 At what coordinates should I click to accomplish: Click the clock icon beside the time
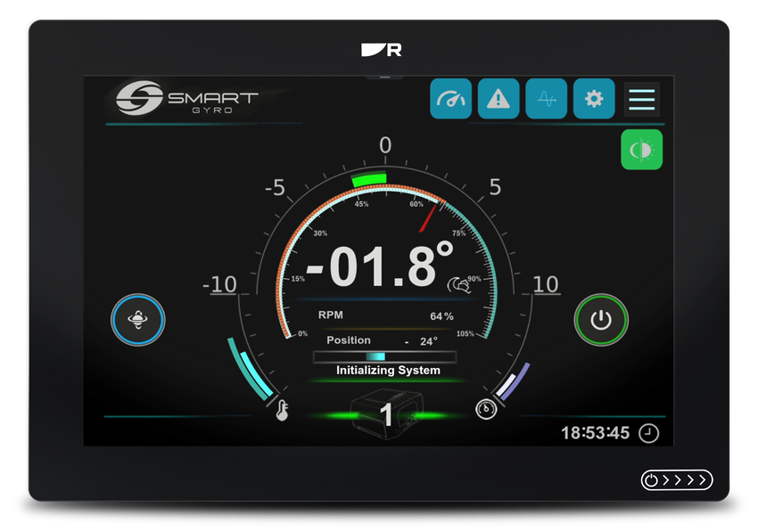point(650,433)
